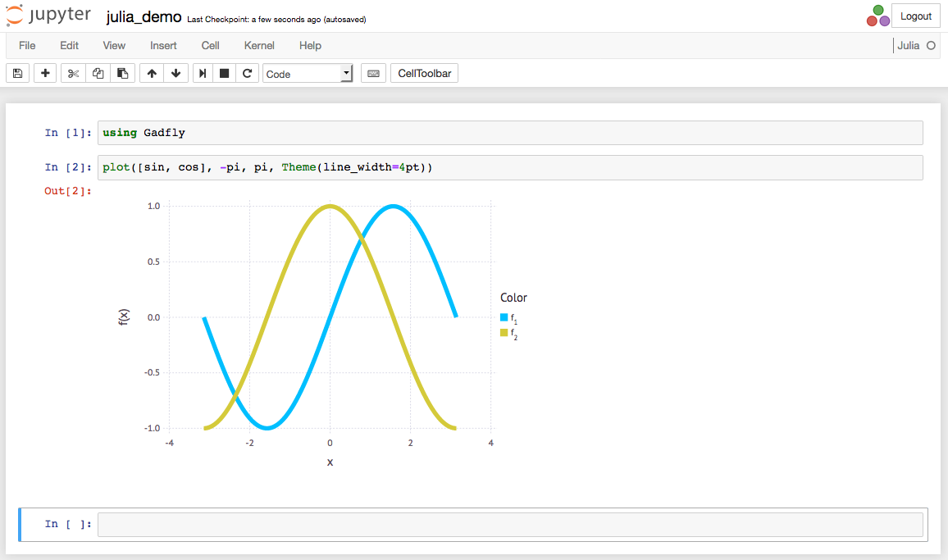
Task: Open the Insert menu
Action: pyautogui.click(x=163, y=46)
